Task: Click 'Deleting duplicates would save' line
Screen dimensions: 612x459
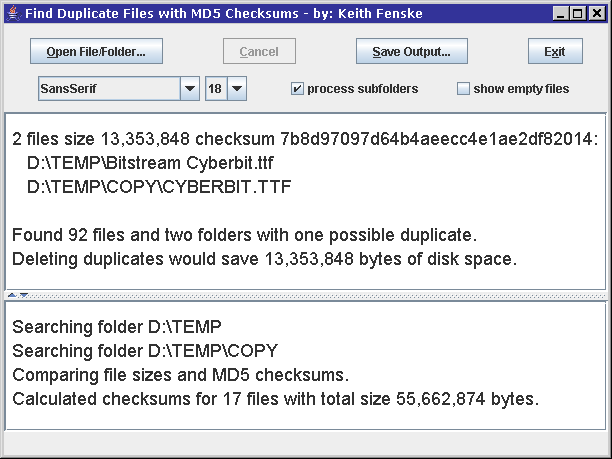Action: pyautogui.click(x=265, y=259)
